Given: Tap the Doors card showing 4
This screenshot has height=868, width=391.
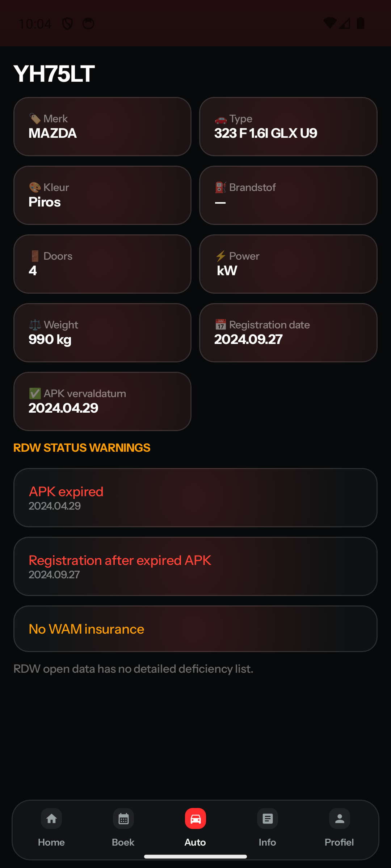Looking at the screenshot, I should [x=102, y=264].
